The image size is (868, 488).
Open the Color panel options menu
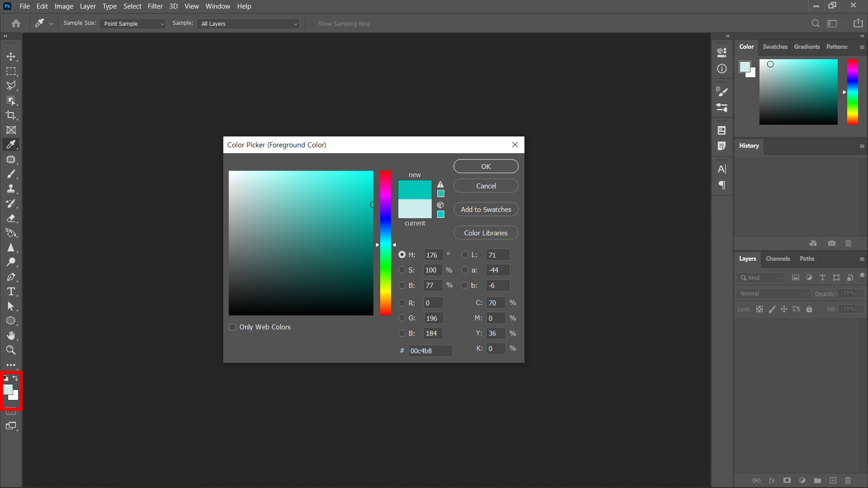(x=862, y=47)
